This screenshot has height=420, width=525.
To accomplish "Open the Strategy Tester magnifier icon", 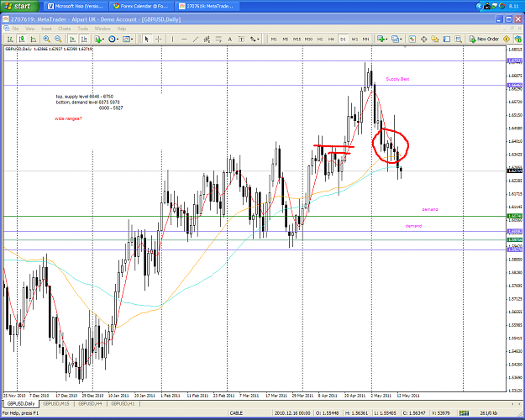I will point(458,39).
